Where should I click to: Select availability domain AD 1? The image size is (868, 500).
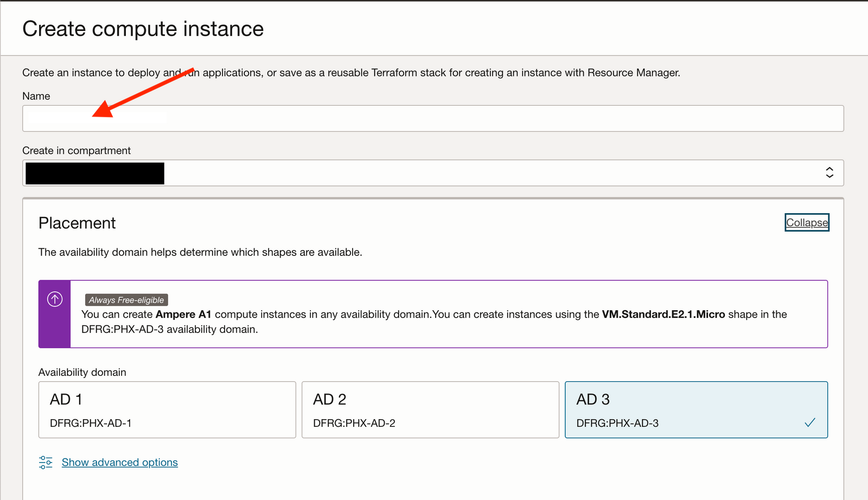(x=167, y=409)
